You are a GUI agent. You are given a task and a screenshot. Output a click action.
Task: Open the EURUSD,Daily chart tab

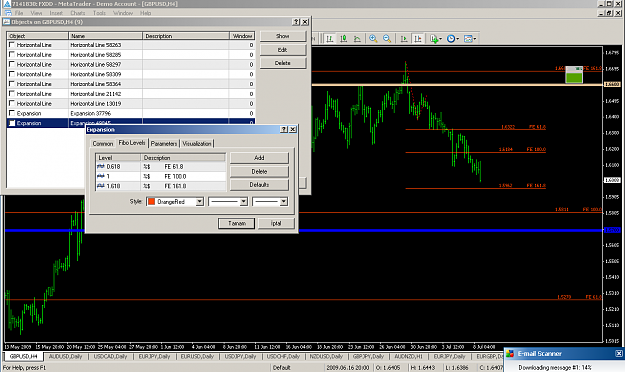coord(197,356)
